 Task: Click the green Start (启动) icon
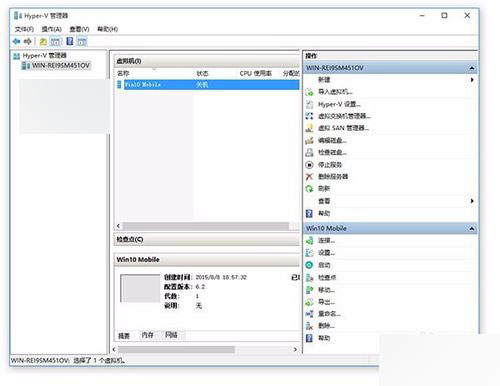click(309, 265)
